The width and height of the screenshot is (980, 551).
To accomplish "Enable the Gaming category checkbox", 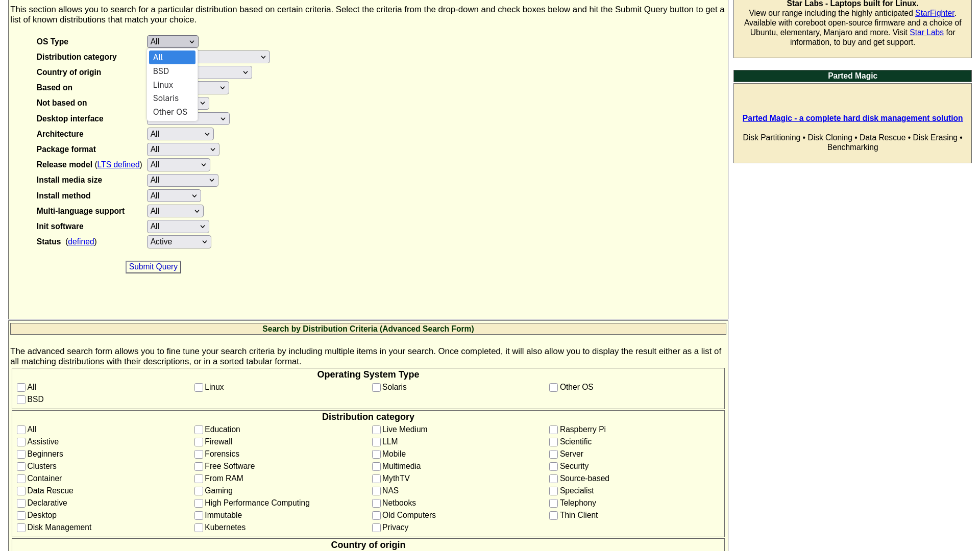I will 199,491.
